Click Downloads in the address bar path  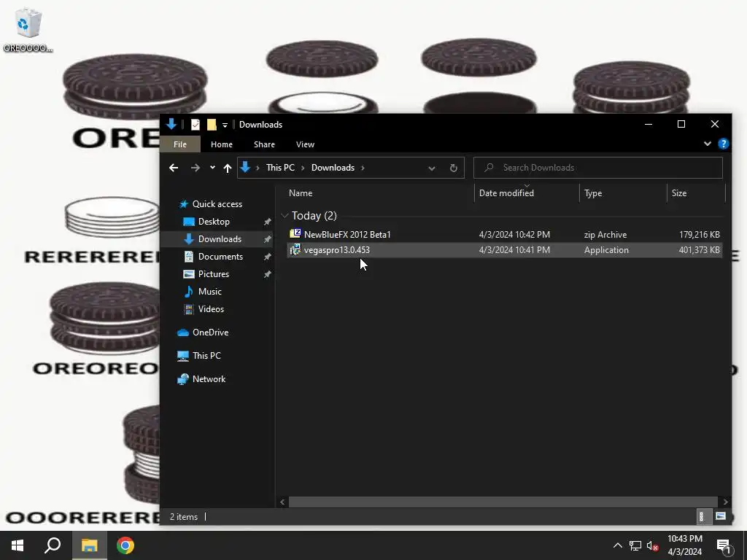(333, 168)
